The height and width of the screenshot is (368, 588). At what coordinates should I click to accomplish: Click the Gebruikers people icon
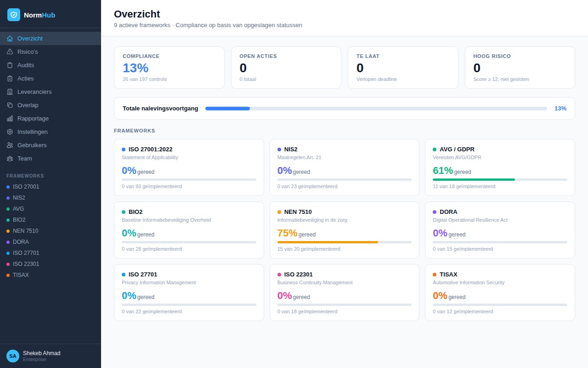coord(10,145)
